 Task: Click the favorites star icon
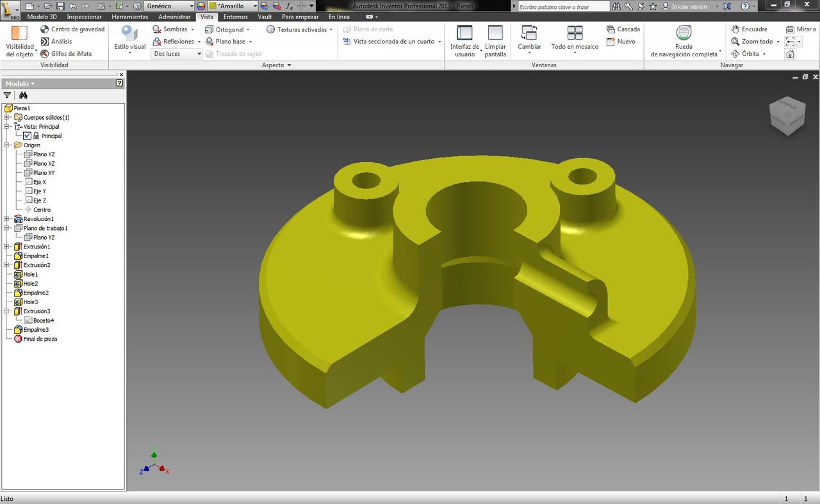pos(653,6)
